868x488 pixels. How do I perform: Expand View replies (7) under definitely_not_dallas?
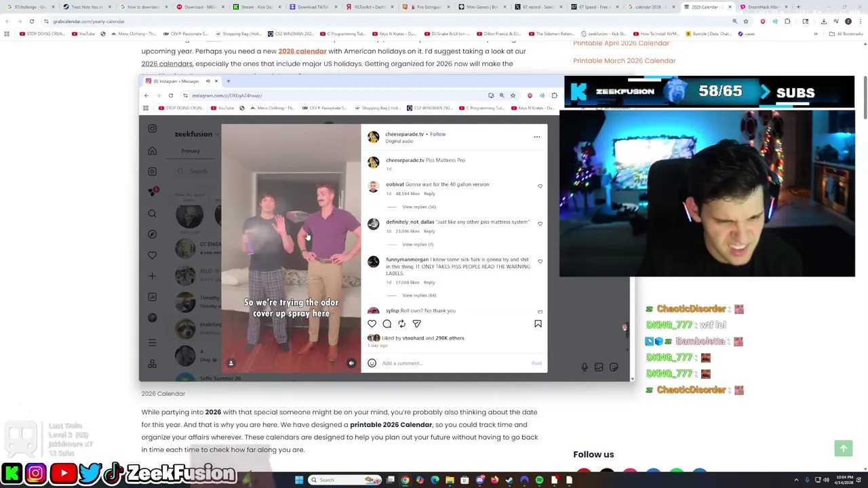pos(418,244)
